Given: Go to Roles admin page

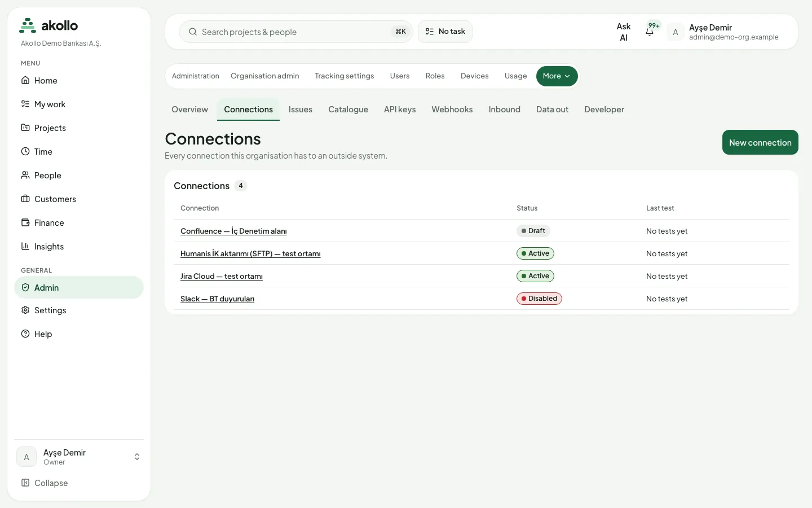Looking at the screenshot, I should [x=435, y=76].
